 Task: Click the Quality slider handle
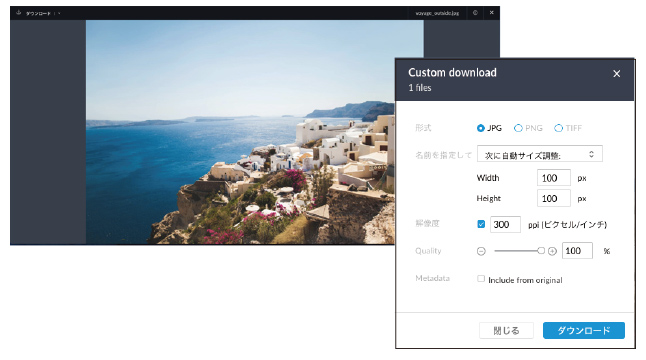[541, 250]
